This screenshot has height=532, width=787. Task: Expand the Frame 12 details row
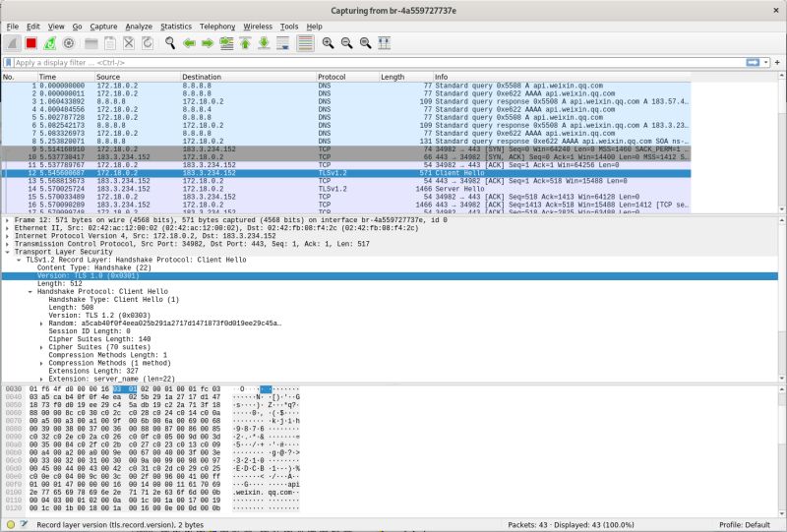(x=8, y=220)
